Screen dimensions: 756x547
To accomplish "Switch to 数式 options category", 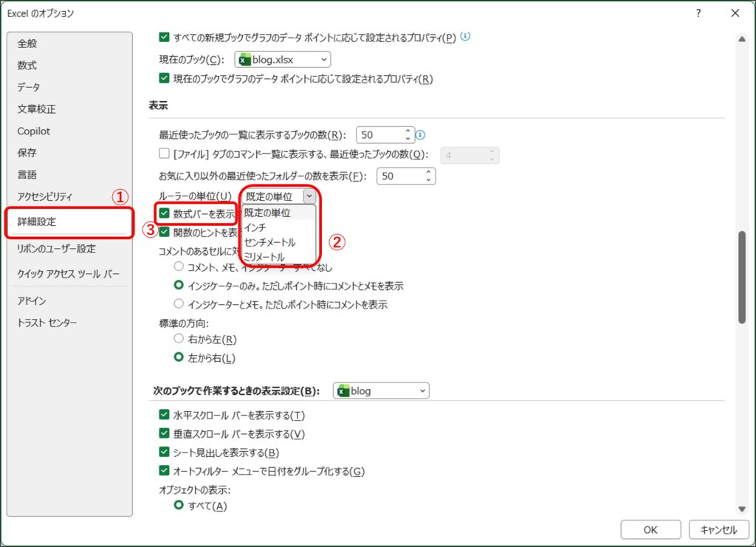I will point(27,66).
